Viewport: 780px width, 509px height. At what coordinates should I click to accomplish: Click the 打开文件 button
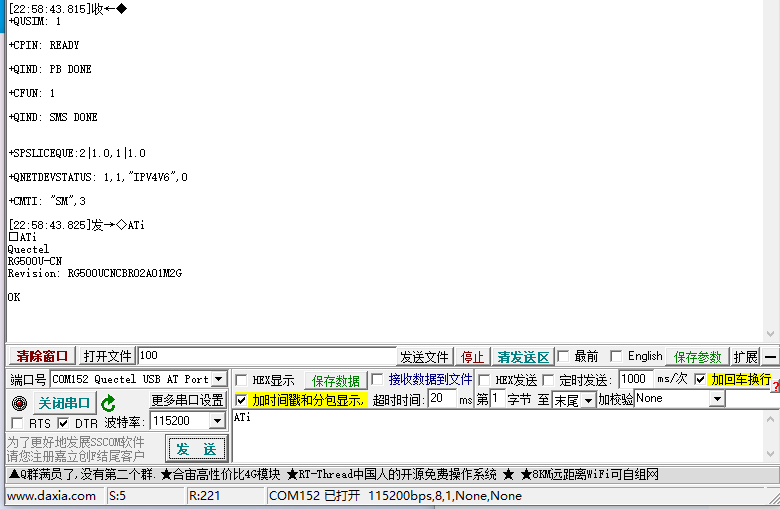click(x=107, y=356)
